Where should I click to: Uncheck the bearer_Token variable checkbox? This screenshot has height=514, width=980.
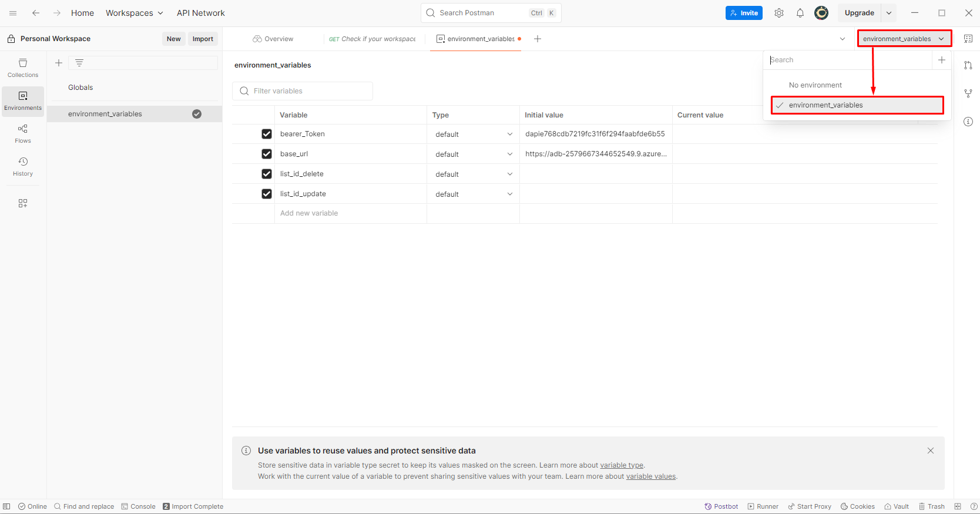[267, 134]
